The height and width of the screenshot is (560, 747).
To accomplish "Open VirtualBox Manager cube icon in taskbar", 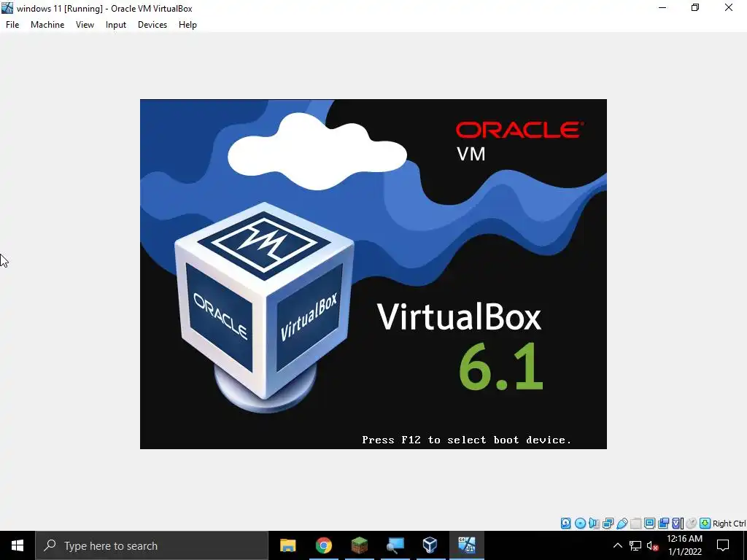I will click(x=430, y=545).
